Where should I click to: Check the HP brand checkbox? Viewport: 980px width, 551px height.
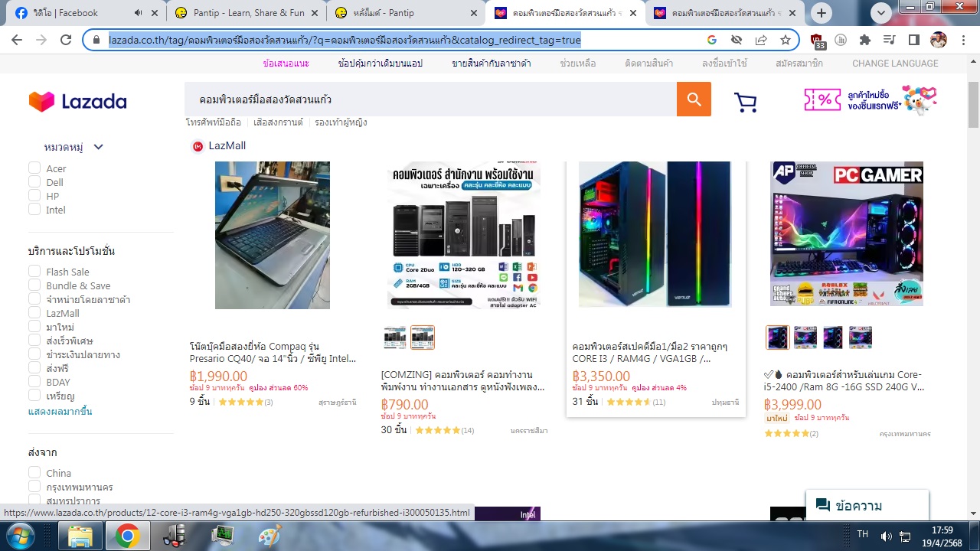[x=34, y=196]
